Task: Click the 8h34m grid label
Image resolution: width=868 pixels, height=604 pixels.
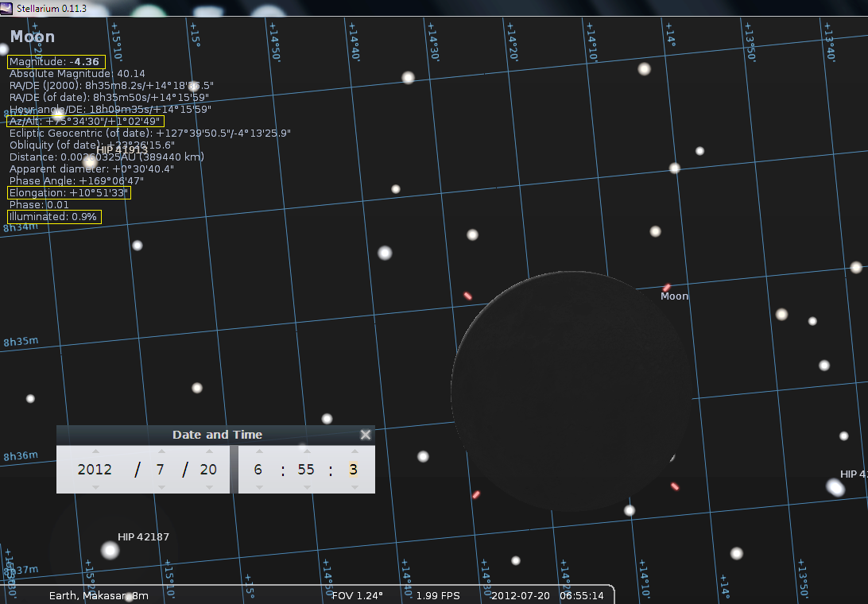Action: coord(21,227)
